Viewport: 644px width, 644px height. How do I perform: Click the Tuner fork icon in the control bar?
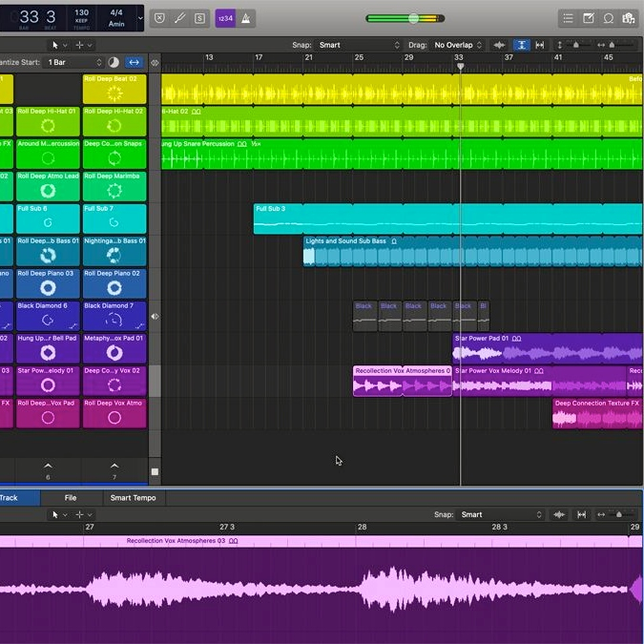tap(179, 18)
